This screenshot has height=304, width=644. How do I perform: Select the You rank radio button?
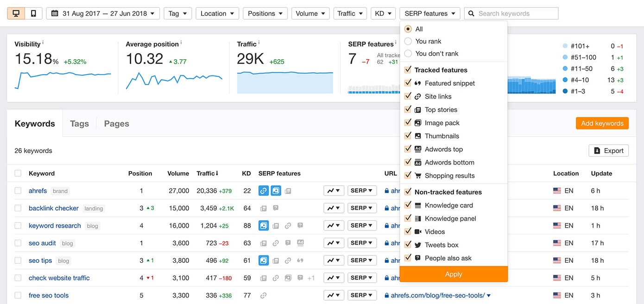tap(408, 41)
